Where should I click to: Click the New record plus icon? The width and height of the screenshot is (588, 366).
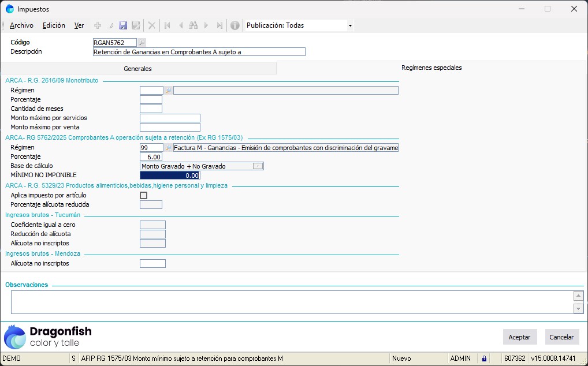[98, 25]
